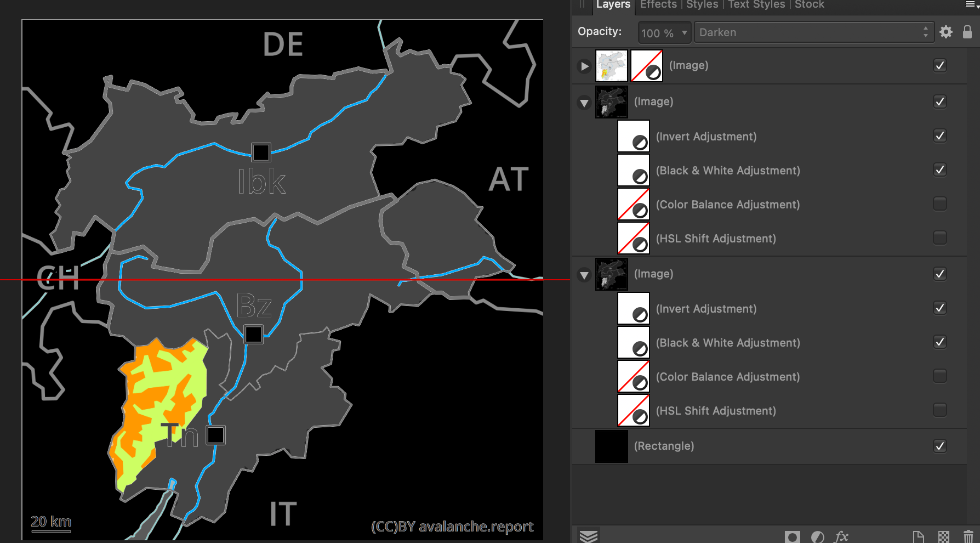Select the mask thumbnail on the top Image layer
The height and width of the screenshot is (543, 980).
coord(647,66)
